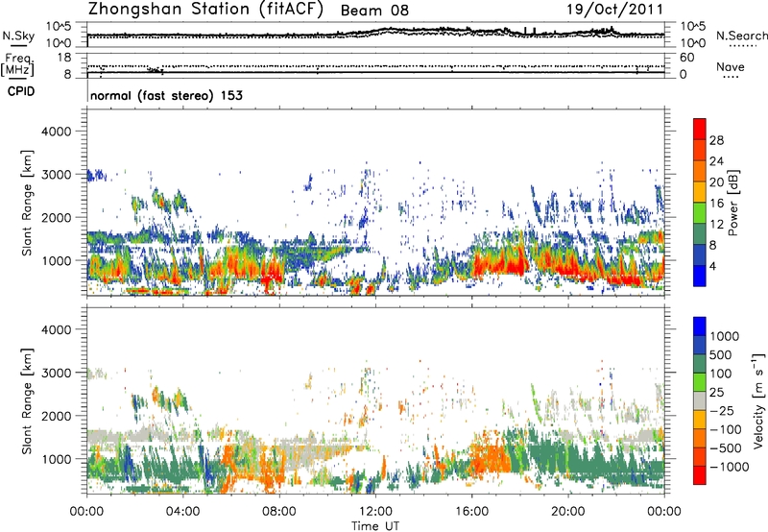
Task: Click the '08:00' time tick label
Action: click(279, 512)
